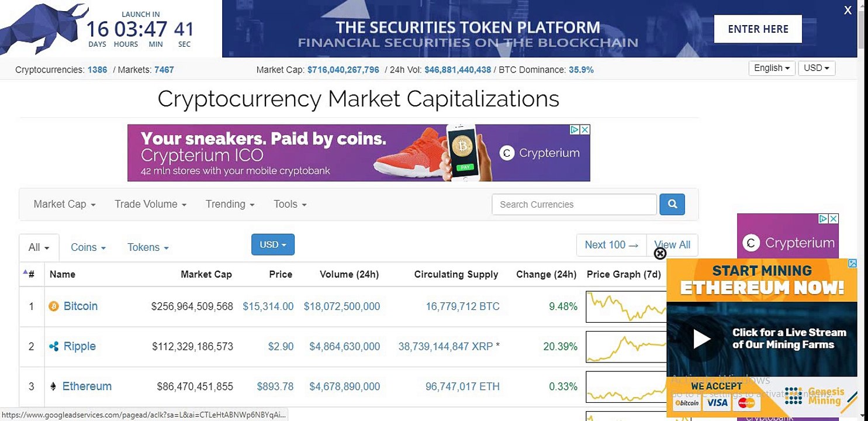Click the blue magnifier search button
Screen dimensions: 868x421
click(672, 204)
